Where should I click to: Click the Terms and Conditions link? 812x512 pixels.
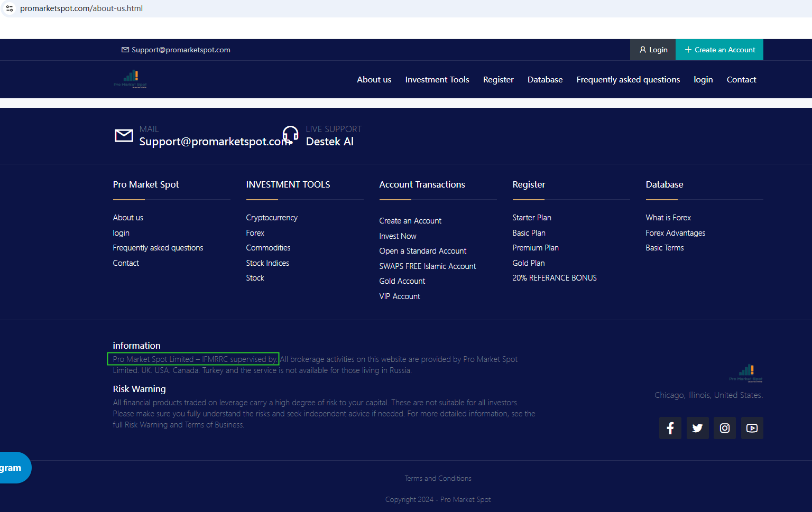[438, 479]
